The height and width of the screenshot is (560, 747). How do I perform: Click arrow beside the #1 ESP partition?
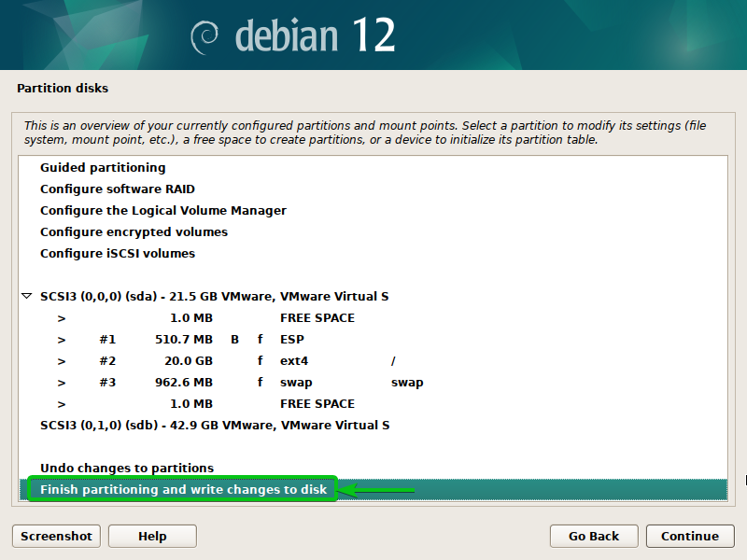click(x=62, y=340)
